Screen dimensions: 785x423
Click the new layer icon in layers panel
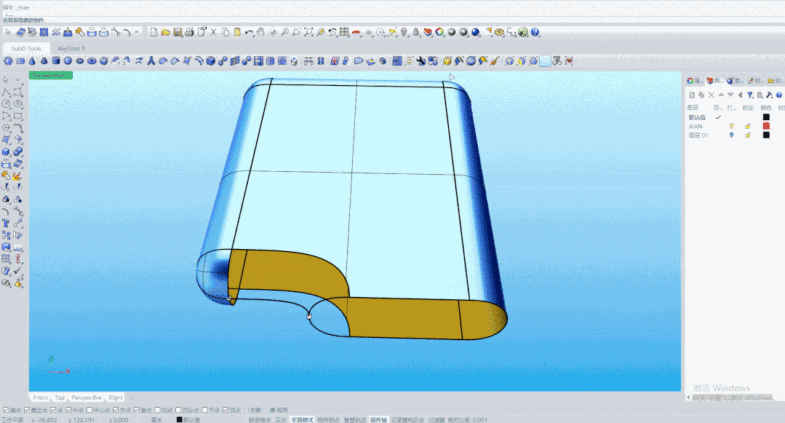coord(691,94)
